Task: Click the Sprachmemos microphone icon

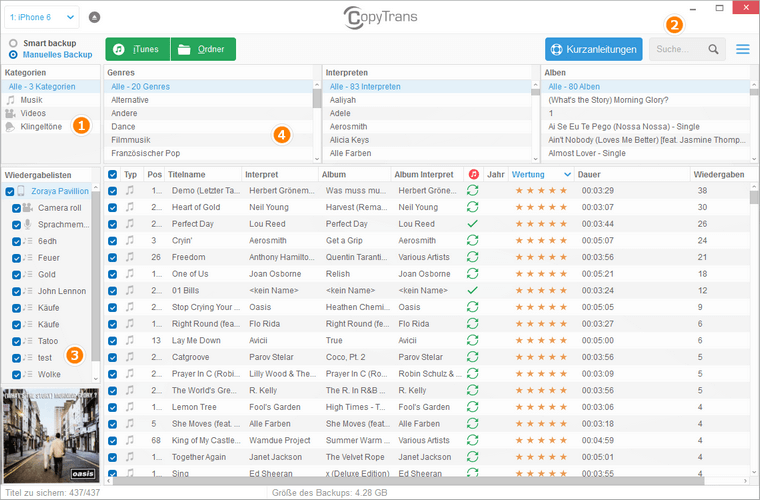Action: pos(28,224)
